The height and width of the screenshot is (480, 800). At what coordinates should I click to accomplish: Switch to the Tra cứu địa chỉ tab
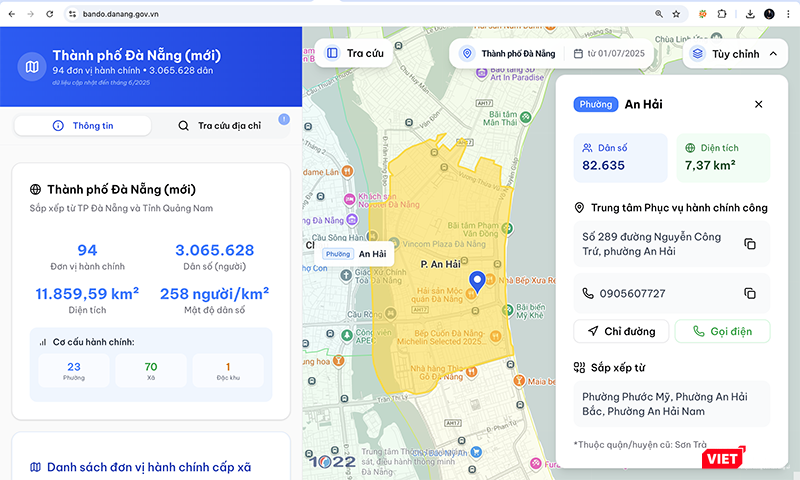coord(219,126)
